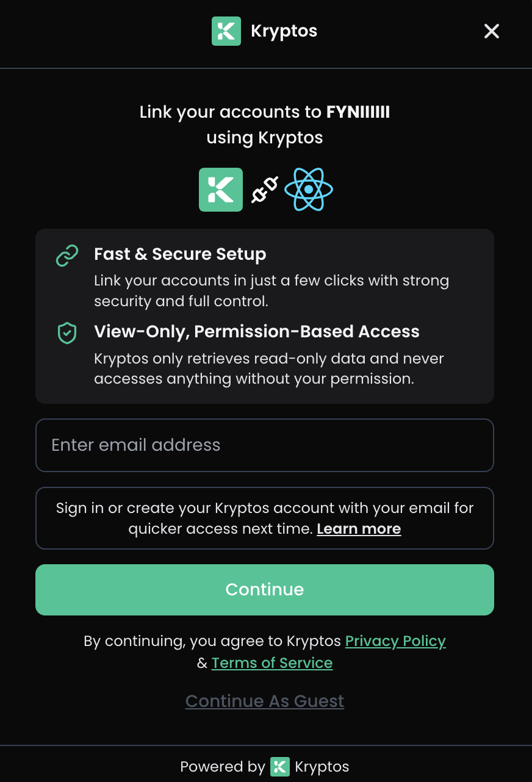Open the Learn more link
Image resolution: width=532 pixels, height=782 pixels.
[x=359, y=529]
